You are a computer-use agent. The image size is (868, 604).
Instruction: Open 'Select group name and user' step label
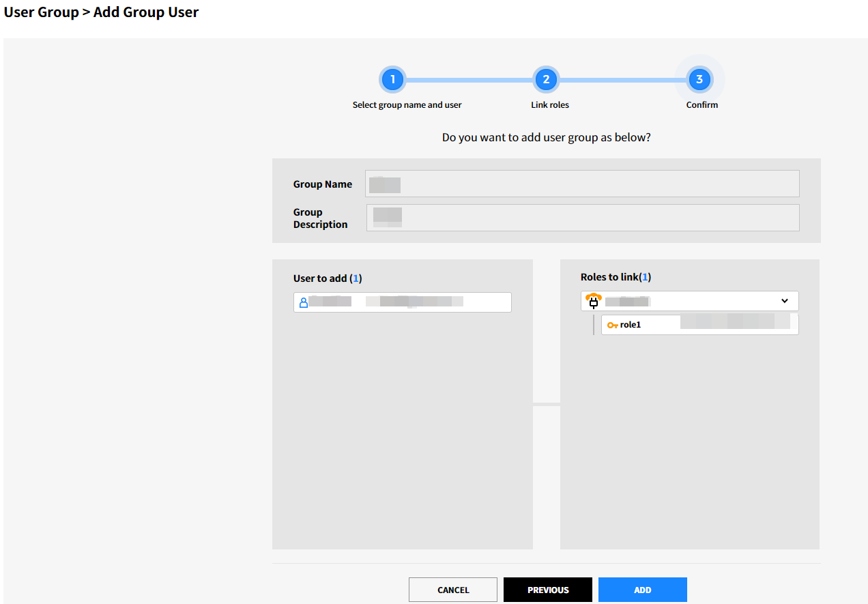pyautogui.click(x=407, y=105)
